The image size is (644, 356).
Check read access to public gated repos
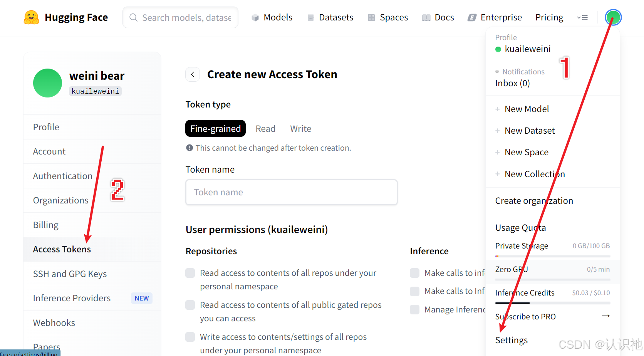tap(190, 305)
